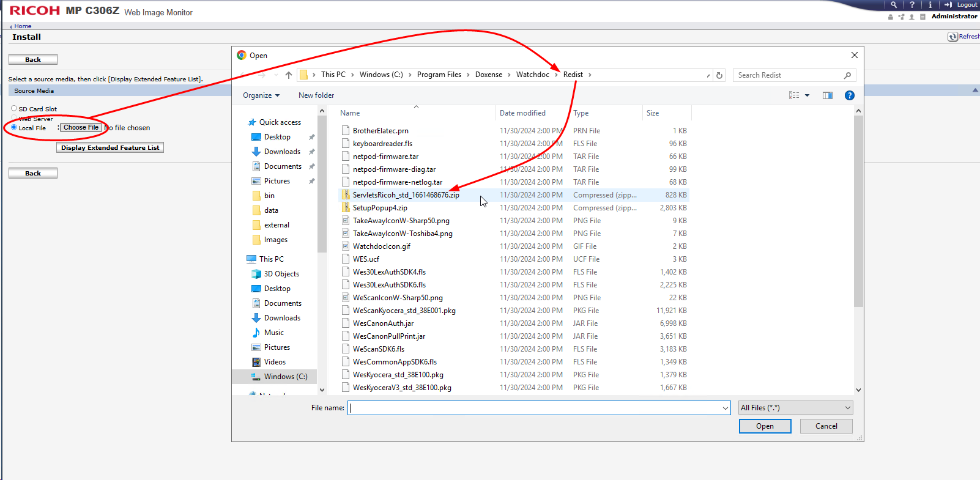Click the navigation pane scroll-down arrow

click(322, 390)
